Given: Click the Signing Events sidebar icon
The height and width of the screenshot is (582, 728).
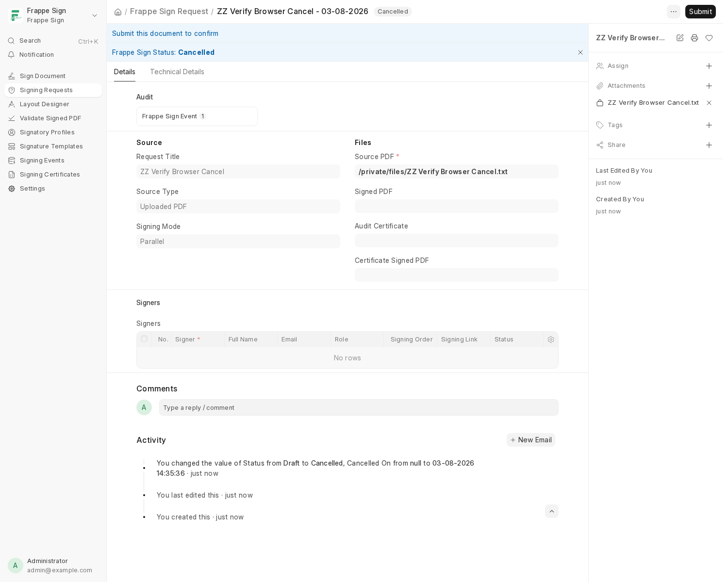Looking at the screenshot, I should click(12, 161).
